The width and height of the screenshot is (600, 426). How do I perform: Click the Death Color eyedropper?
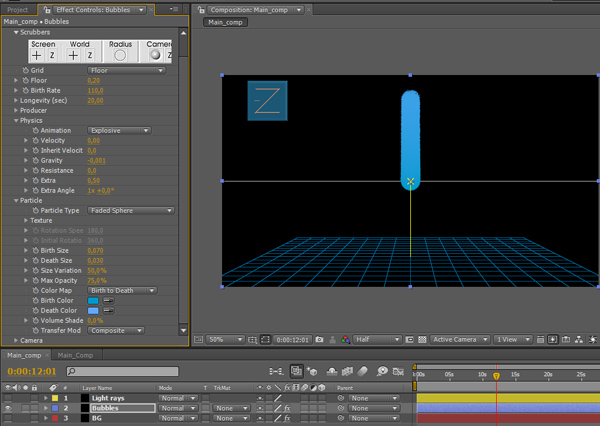tap(109, 310)
